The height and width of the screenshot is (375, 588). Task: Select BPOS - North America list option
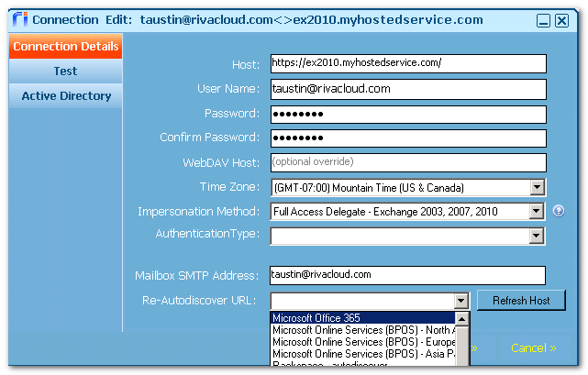362,330
